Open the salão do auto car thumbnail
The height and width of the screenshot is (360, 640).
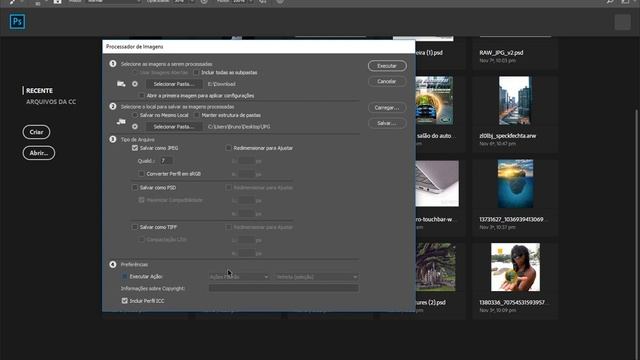click(x=434, y=100)
